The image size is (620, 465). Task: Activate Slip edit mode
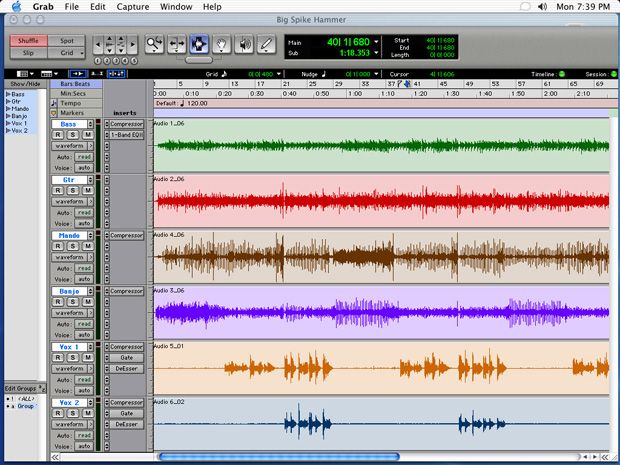28,53
